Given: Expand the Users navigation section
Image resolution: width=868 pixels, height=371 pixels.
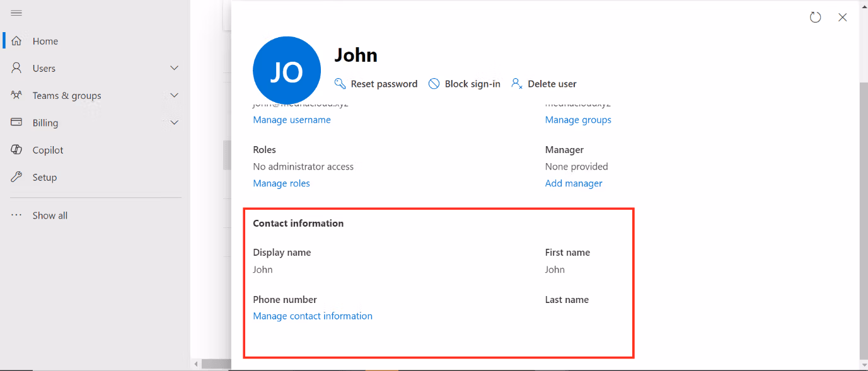Looking at the screenshot, I should (x=174, y=67).
